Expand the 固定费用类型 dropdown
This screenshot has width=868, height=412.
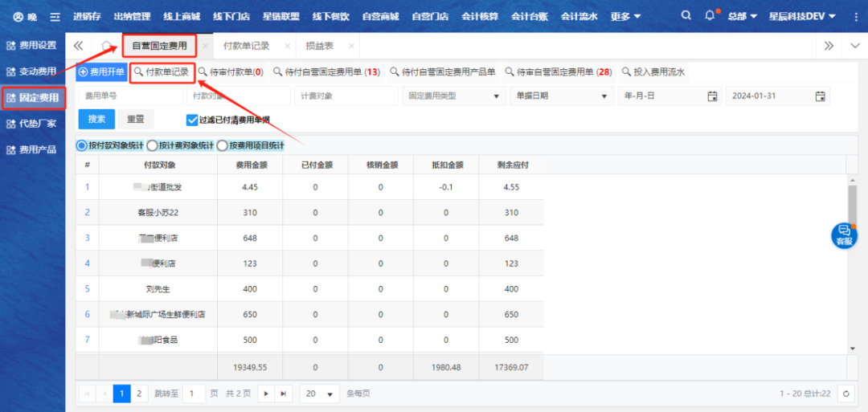point(454,96)
